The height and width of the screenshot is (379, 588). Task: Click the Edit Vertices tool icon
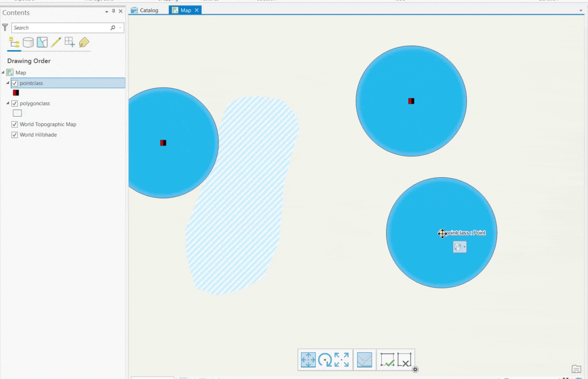[365, 360]
